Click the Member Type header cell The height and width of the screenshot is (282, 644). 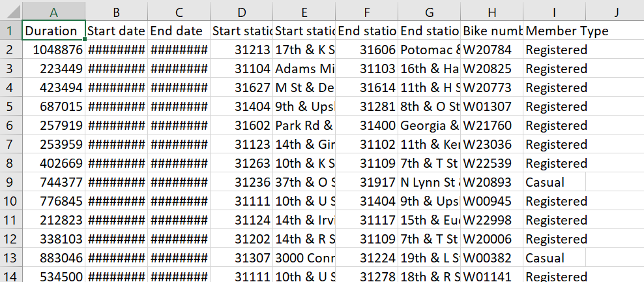point(555,31)
